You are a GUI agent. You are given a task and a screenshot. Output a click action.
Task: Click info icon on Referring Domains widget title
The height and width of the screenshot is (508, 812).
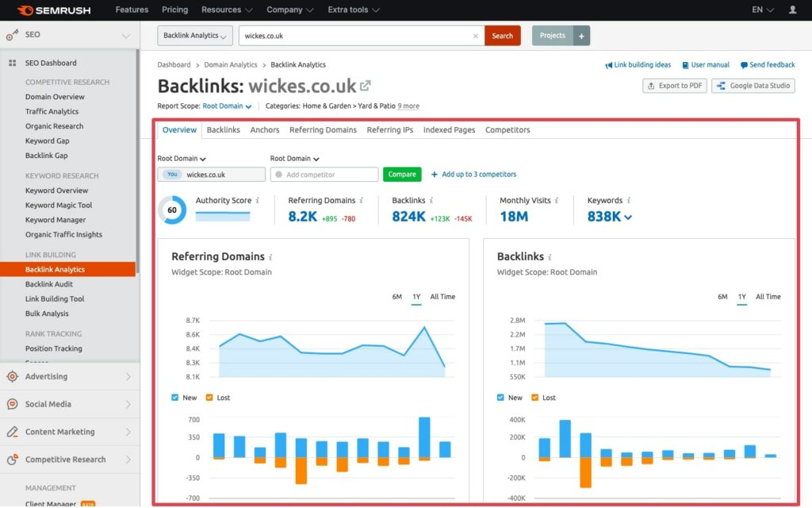[270, 257]
